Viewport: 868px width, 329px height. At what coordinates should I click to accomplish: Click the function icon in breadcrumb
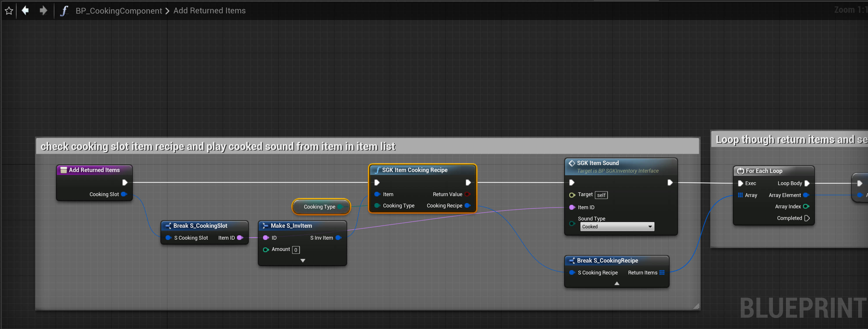click(64, 11)
